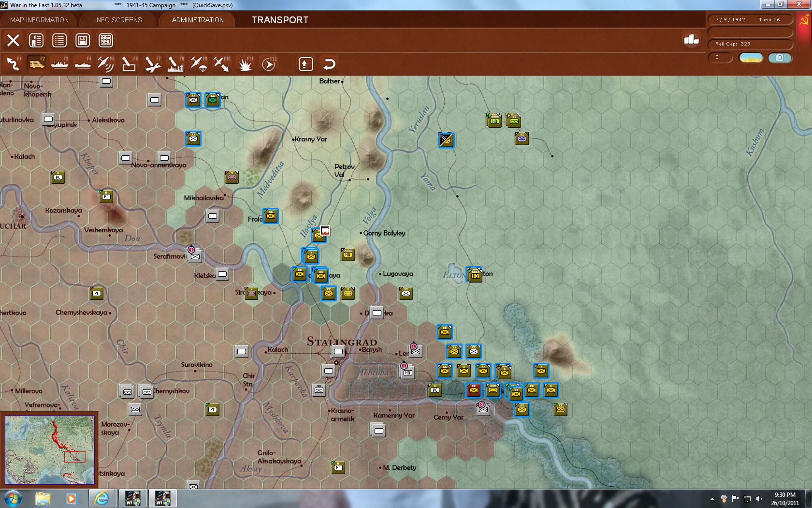Select the red unit counter above Cerny Yar
Viewport: 812px width, 508px height.
(473, 389)
